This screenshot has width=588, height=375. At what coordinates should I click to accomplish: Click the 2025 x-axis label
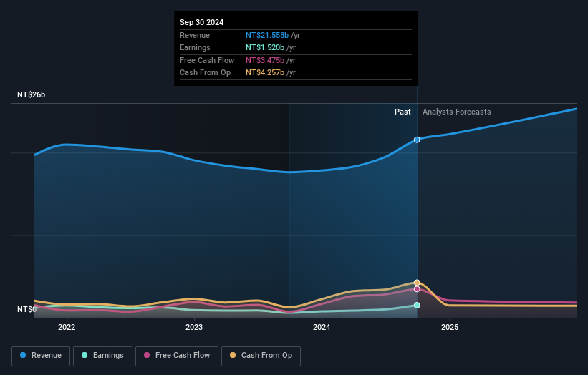tap(450, 328)
